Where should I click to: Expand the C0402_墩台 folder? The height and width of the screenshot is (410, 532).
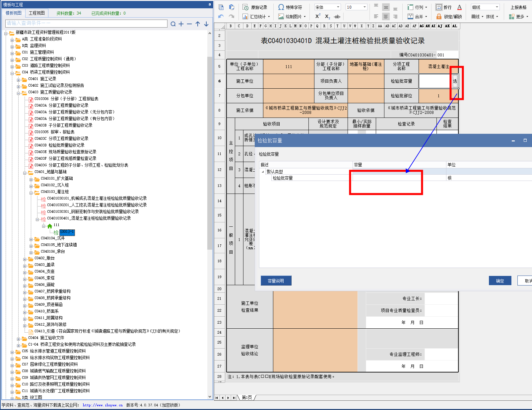coord(25,259)
